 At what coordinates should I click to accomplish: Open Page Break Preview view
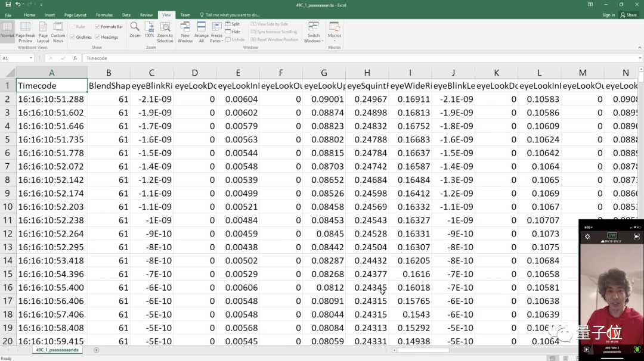coord(25,32)
